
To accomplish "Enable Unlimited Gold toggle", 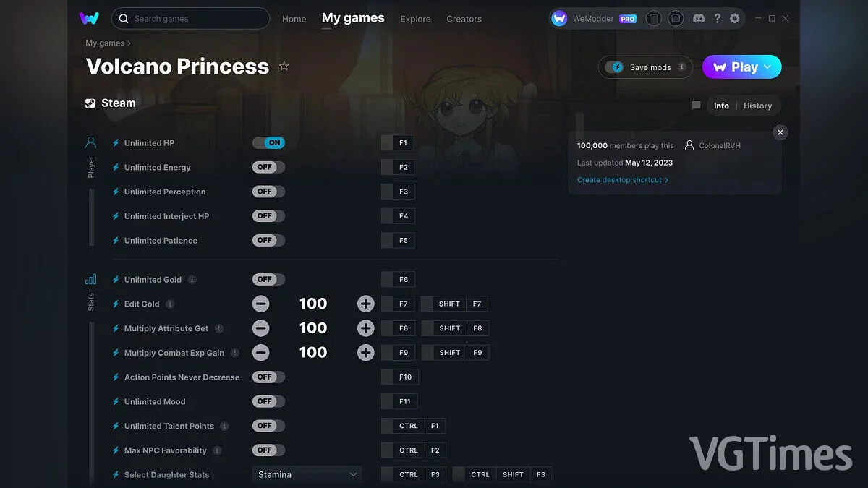I will (x=268, y=279).
